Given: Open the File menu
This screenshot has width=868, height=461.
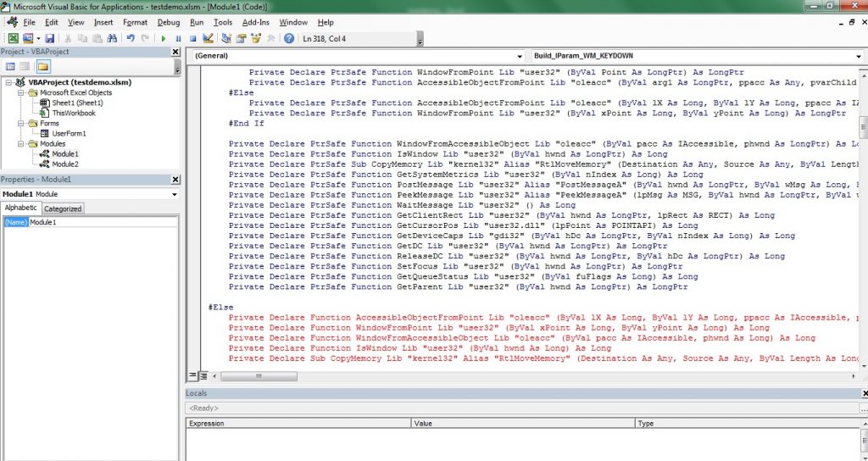Looking at the screenshot, I should 29,22.
